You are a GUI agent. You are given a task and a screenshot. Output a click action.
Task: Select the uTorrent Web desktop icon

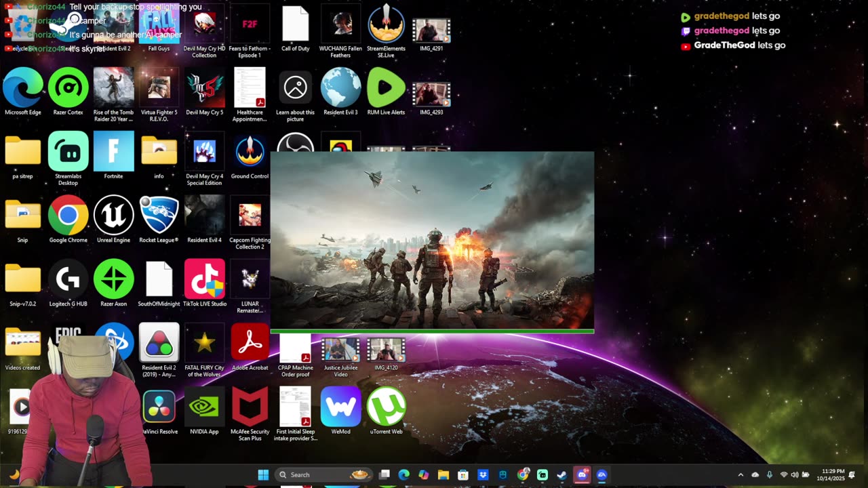click(386, 411)
